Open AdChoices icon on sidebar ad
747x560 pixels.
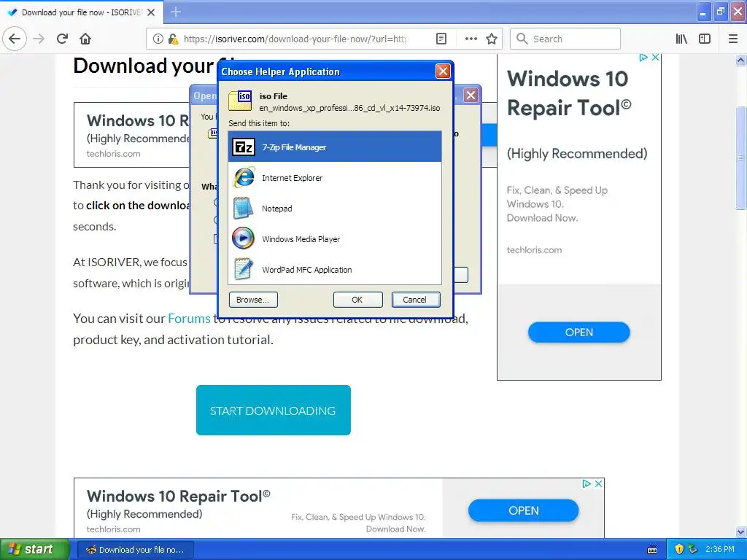643,57
